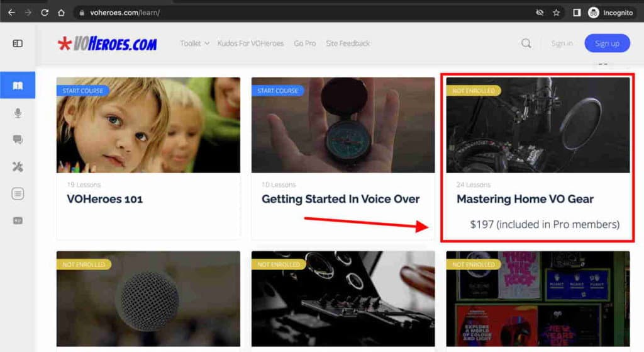Viewport: 644px width, 352px height.
Task: Open the list document sidebar icon
Action: (18, 194)
